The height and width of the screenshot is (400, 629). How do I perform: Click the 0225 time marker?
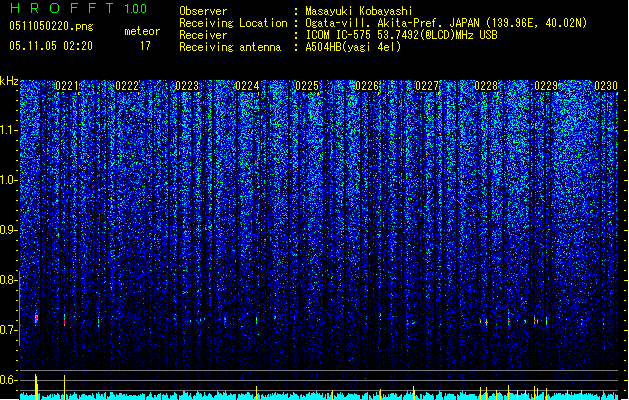(x=307, y=86)
